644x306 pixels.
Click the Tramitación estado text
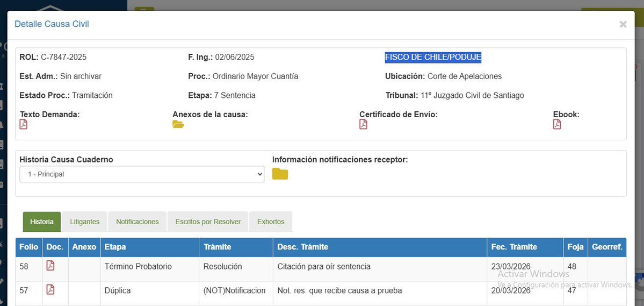92,95
